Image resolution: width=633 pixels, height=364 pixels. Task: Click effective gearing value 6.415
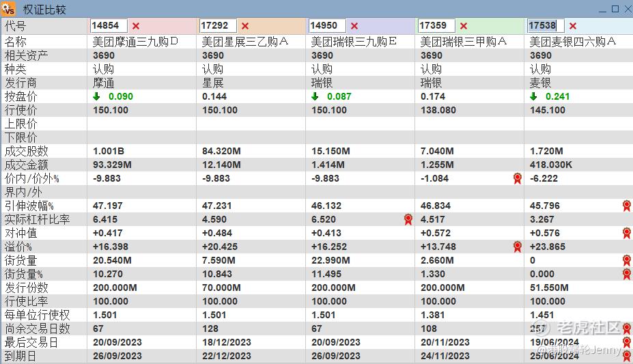[x=105, y=219]
